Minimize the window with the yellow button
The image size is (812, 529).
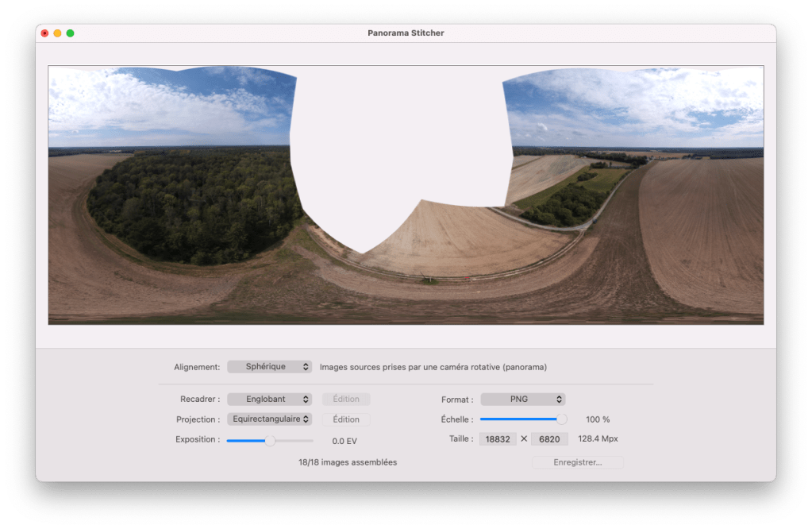tap(57, 33)
